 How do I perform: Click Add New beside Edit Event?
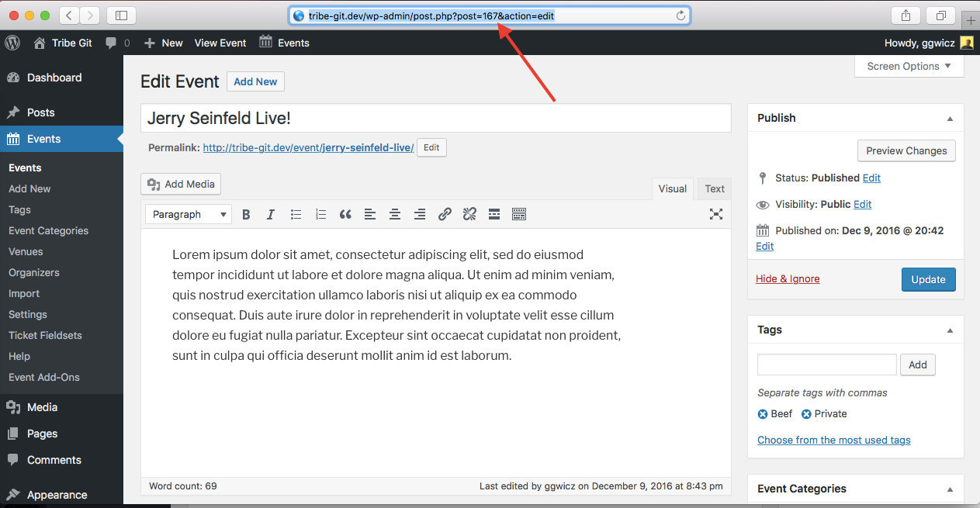coord(255,81)
